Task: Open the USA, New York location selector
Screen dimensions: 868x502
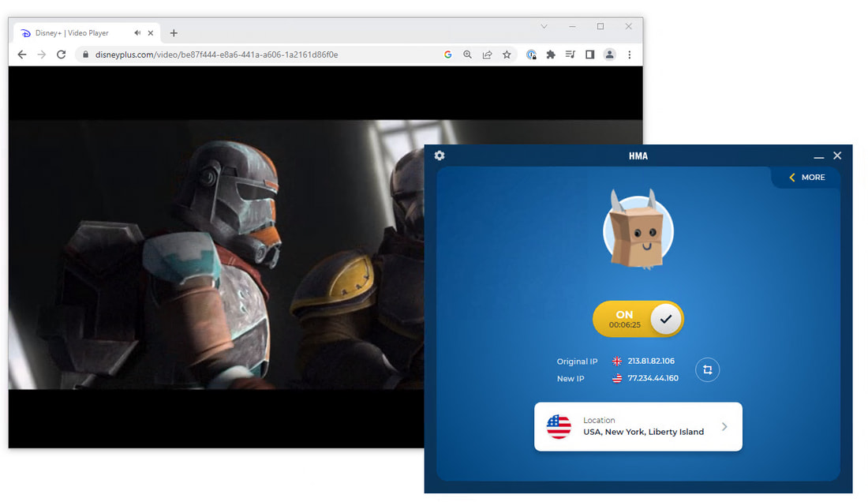Action: [x=638, y=427]
